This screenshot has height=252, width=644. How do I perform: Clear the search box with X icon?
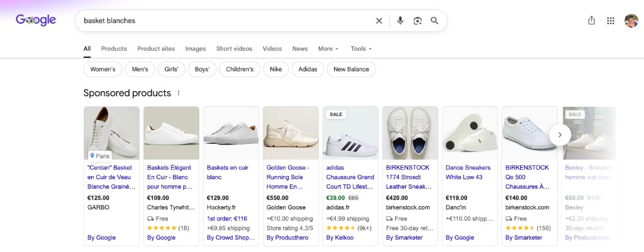tap(379, 21)
